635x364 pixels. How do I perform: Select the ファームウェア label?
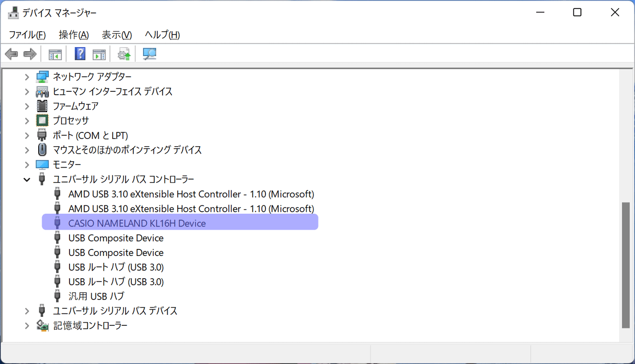coord(75,106)
